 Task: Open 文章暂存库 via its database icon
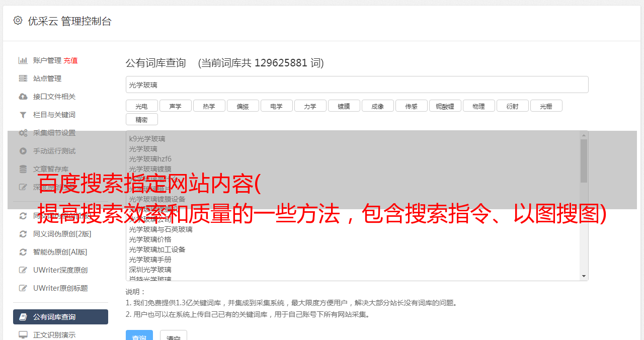tap(23, 169)
